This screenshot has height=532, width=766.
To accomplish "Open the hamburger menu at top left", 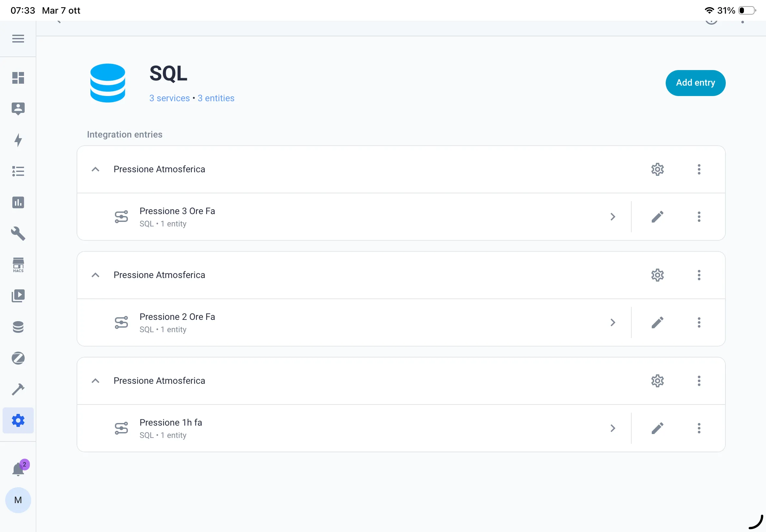I will point(18,39).
